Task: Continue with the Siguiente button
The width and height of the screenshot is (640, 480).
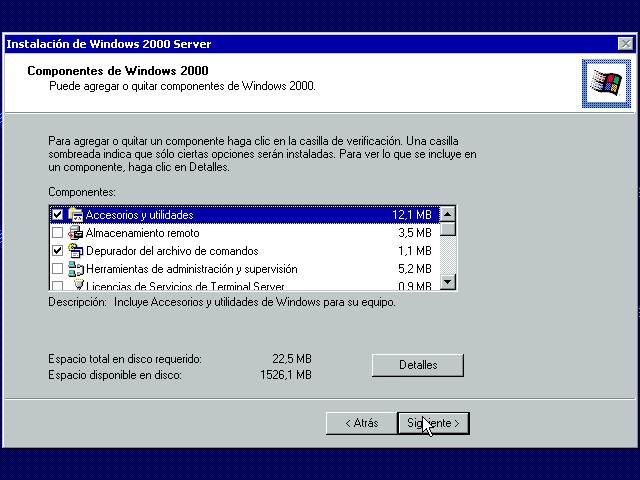Action: pyautogui.click(x=433, y=423)
